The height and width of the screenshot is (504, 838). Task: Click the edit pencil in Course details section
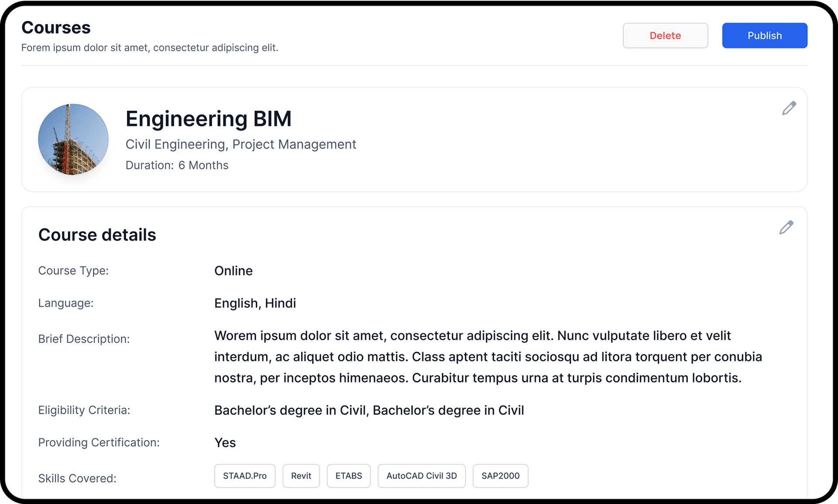pos(786,227)
